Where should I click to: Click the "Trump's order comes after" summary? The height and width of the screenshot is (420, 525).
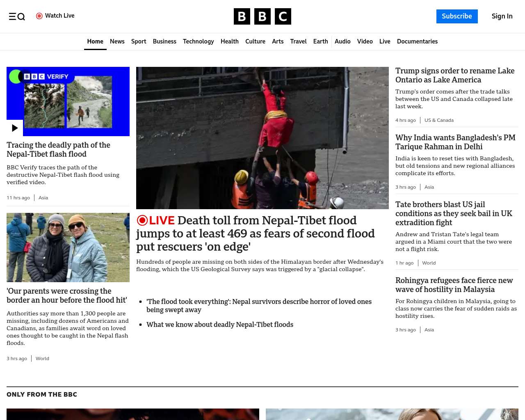point(454,99)
